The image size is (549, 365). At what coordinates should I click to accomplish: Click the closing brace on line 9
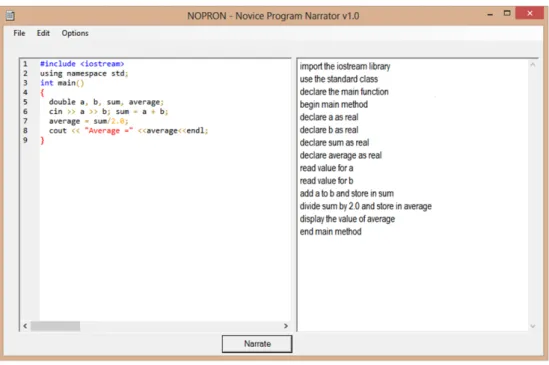[x=42, y=140]
